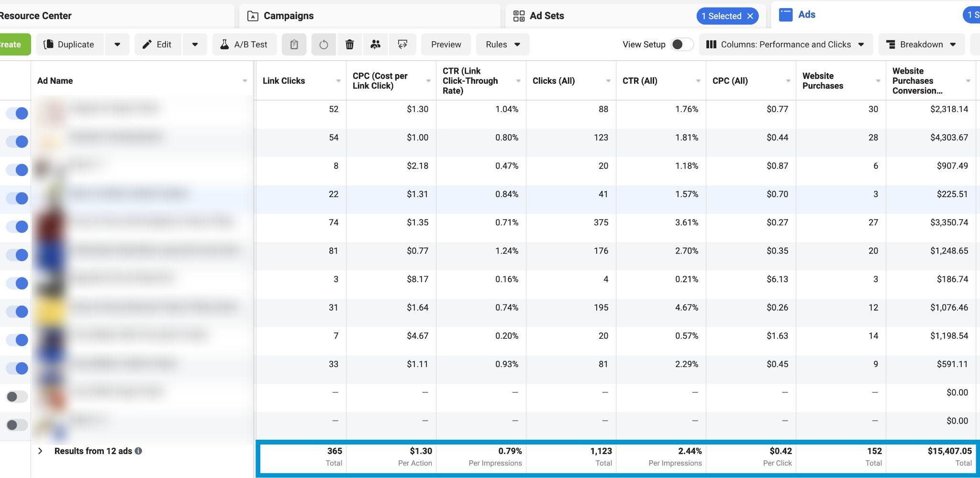Open the Breakdown dropdown menu
This screenshot has height=478, width=980.
(x=921, y=44)
